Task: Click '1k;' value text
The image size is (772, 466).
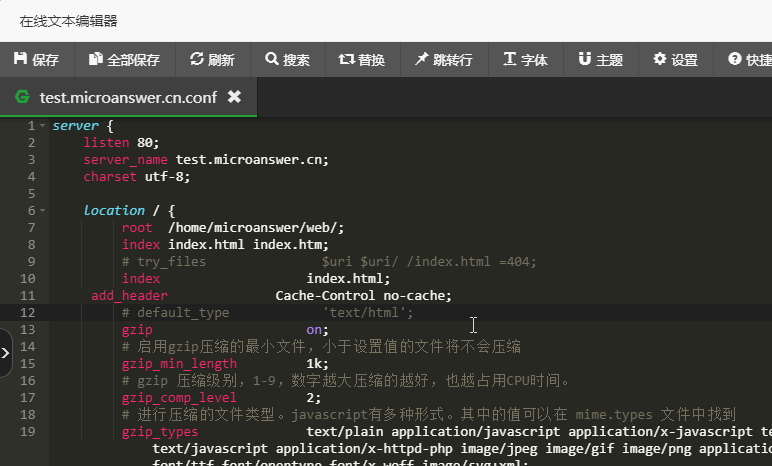Action: (318, 364)
